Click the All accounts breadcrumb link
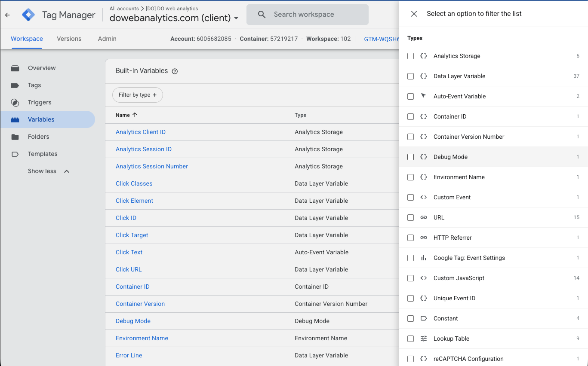Screen dimensions: 588x366 pyautogui.click(x=124, y=9)
